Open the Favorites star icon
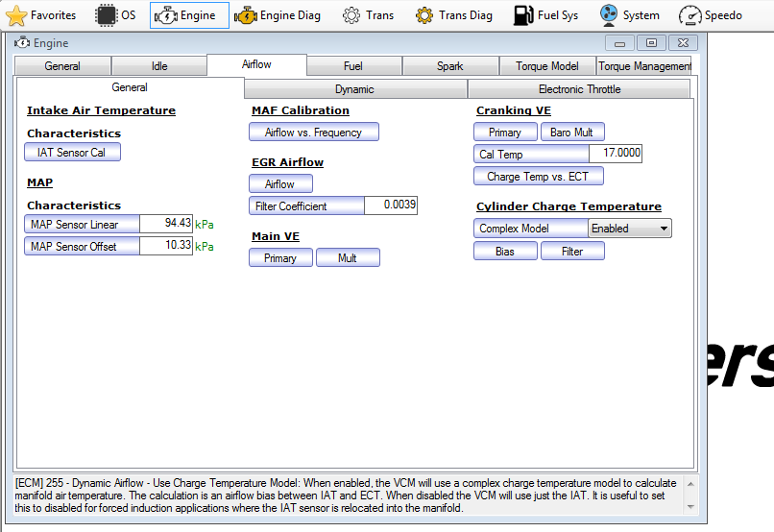The width and height of the screenshot is (774, 532). click(17, 15)
